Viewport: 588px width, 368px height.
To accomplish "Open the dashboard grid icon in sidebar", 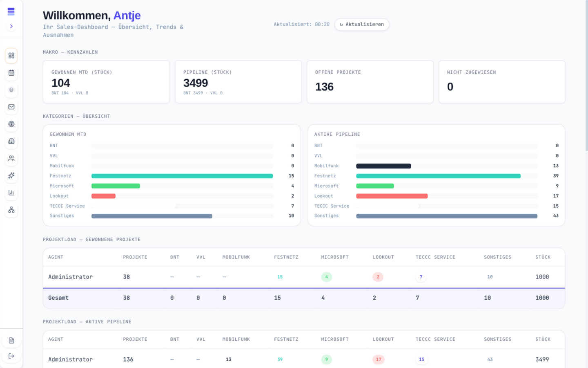I will pos(11,56).
